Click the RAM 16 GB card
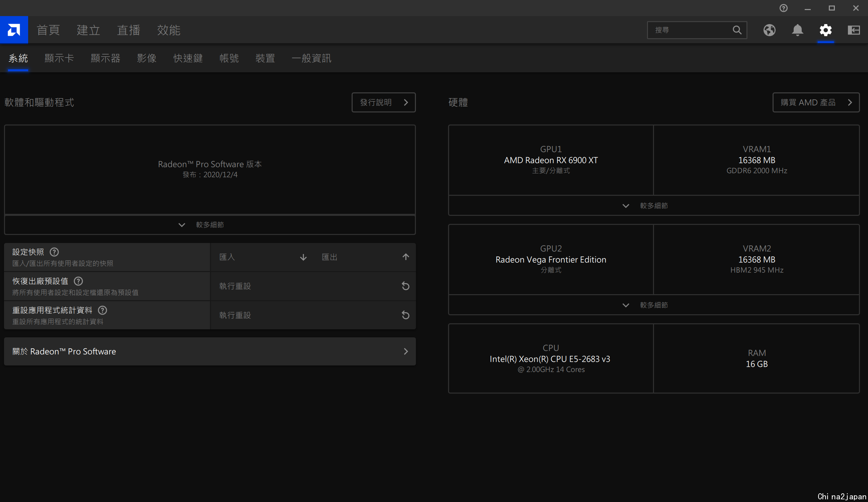 click(x=756, y=358)
